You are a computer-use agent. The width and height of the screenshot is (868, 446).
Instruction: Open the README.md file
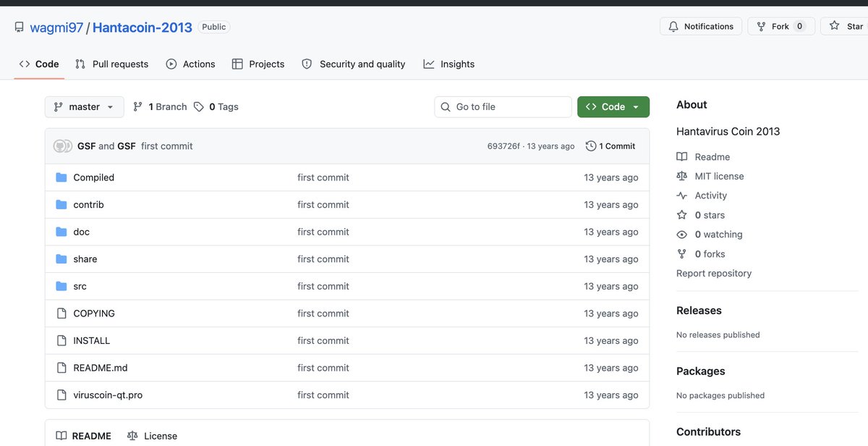tap(101, 368)
